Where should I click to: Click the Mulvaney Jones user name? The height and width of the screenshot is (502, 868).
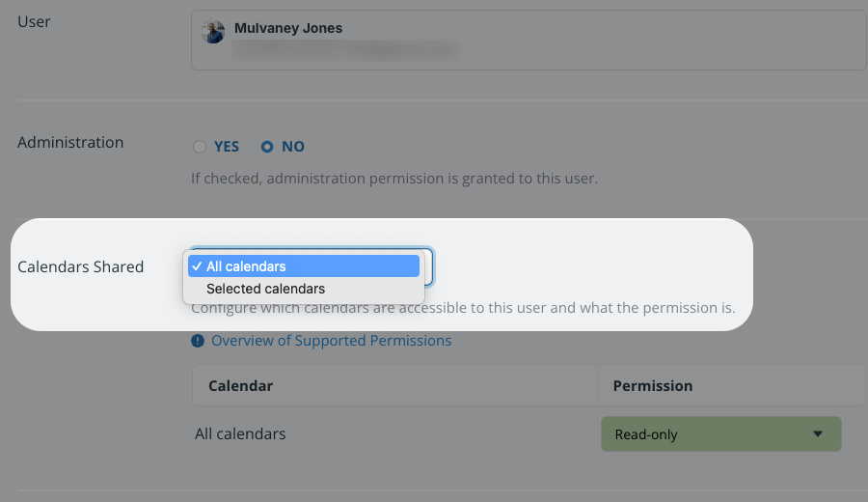click(288, 28)
